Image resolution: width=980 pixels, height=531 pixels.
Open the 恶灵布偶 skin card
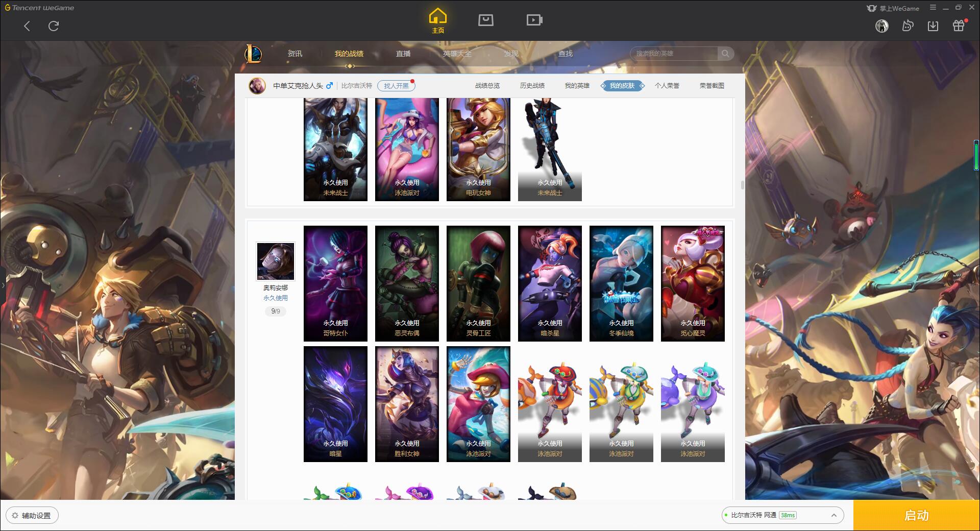(x=407, y=283)
